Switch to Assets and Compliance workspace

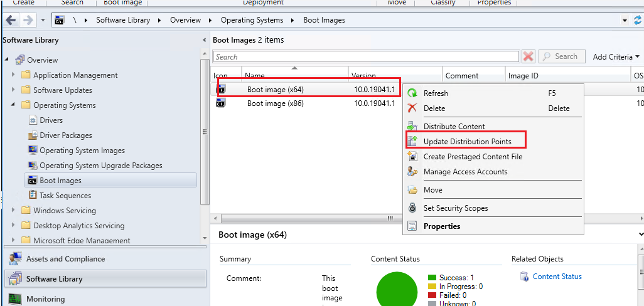coord(105,259)
